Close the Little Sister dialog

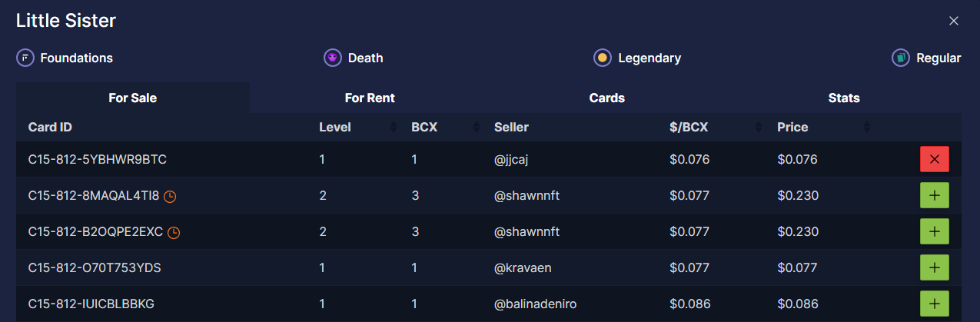pos(954,21)
